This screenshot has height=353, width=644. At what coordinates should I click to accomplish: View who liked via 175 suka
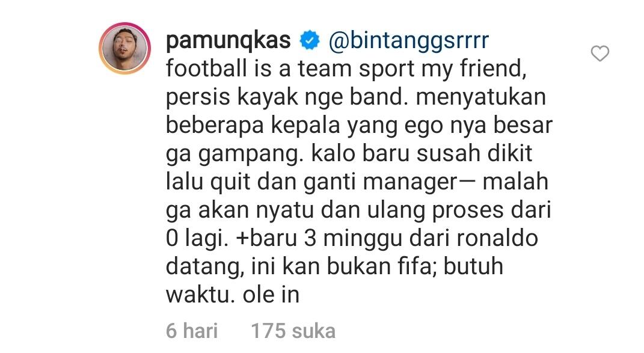[293, 331]
